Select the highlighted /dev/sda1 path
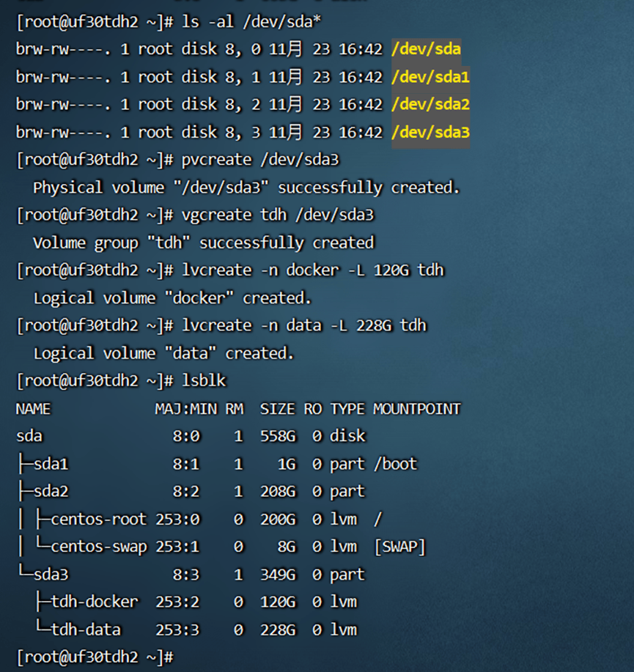The height and width of the screenshot is (672, 634). [430, 77]
